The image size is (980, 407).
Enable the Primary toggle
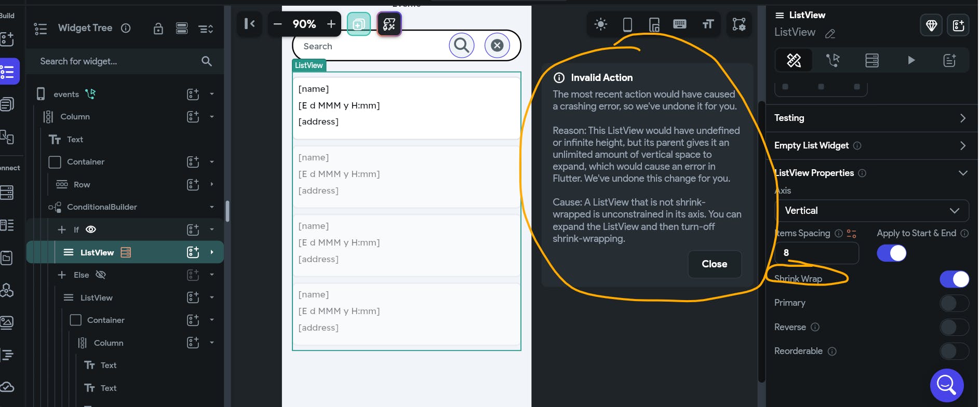pos(954,303)
